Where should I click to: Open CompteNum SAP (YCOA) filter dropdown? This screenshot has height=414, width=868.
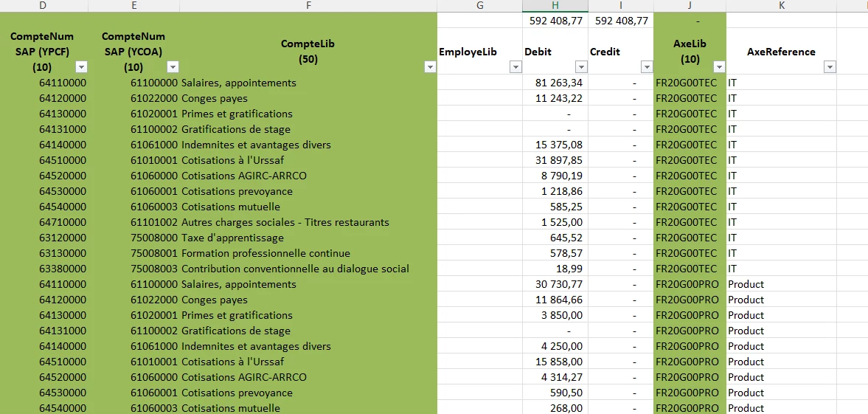(173, 67)
